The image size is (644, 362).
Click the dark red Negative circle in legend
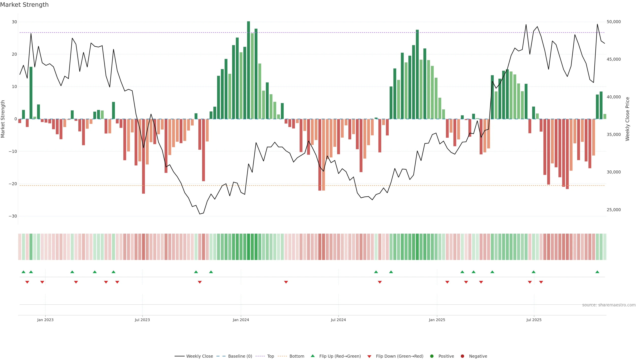click(462, 356)
